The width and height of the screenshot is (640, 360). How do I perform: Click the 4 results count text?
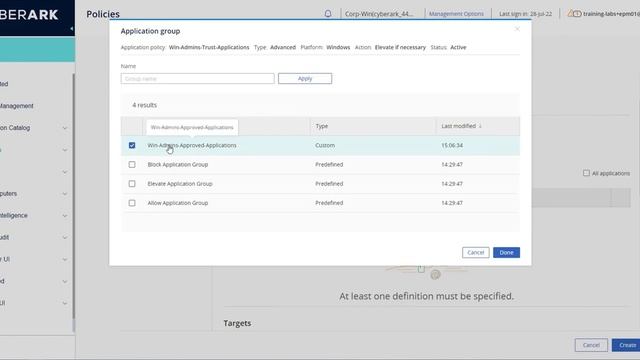coord(144,105)
